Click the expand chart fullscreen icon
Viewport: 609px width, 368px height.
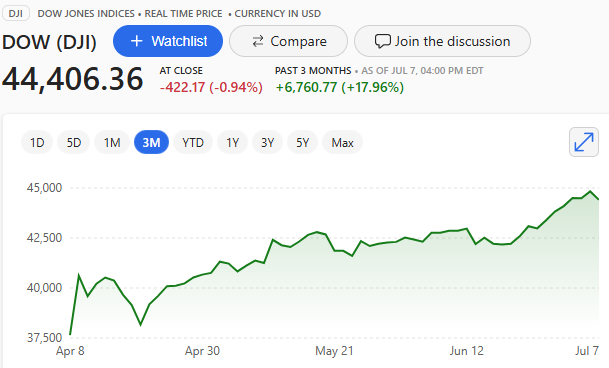pyautogui.click(x=584, y=142)
